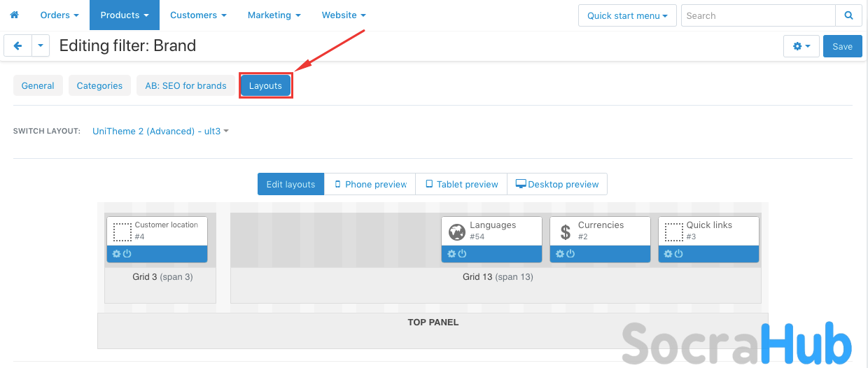The height and width of the screenshot is (368, 868).
Task: Open the gear settings menu near Save
Action: (801, 46)
